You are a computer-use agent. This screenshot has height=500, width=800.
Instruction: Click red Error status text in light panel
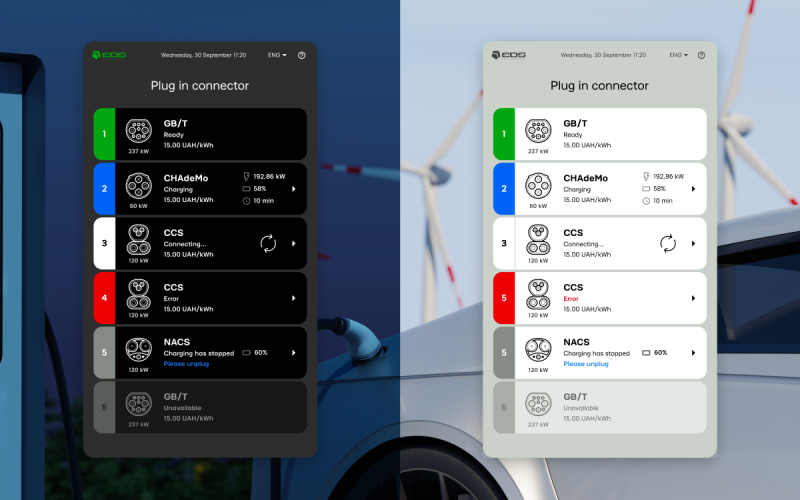[x=570, y=299]
